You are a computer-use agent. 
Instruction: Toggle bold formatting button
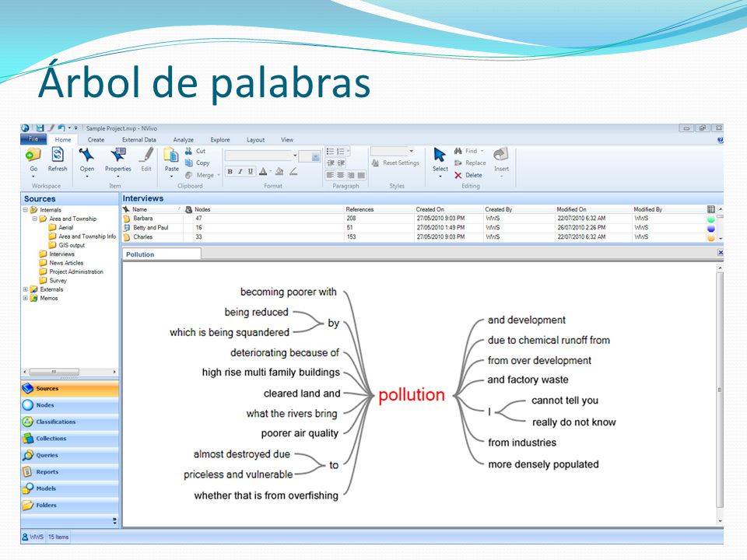230,171
